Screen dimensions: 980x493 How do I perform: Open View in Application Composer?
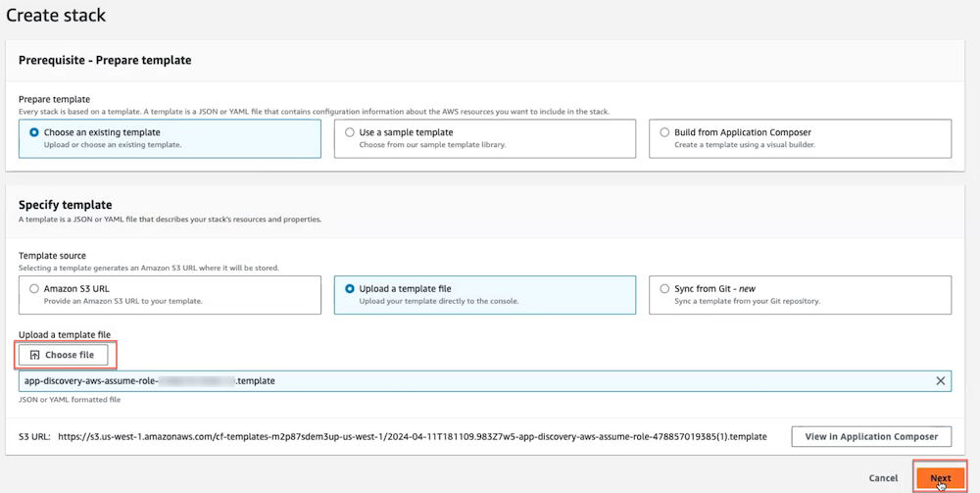870,436
